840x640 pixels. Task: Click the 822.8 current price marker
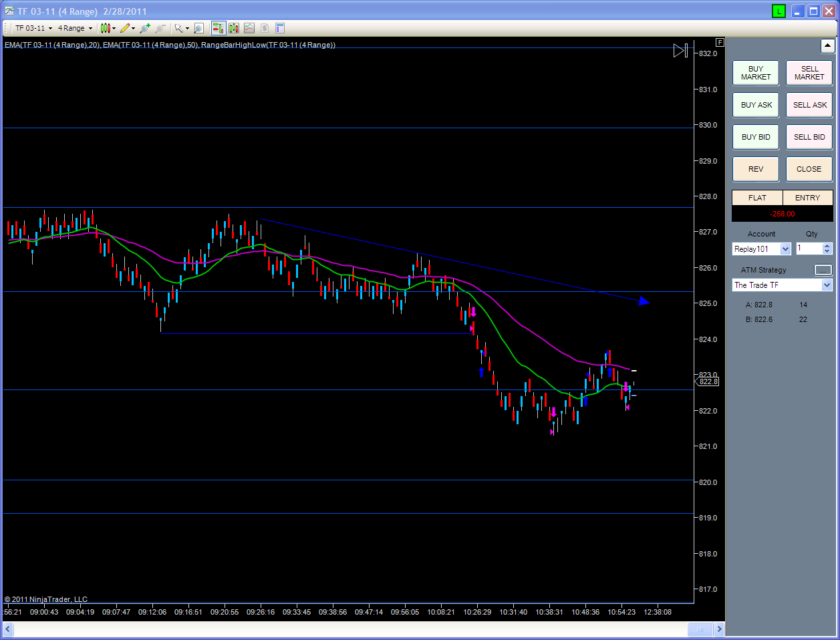click(x=708, y=381)
